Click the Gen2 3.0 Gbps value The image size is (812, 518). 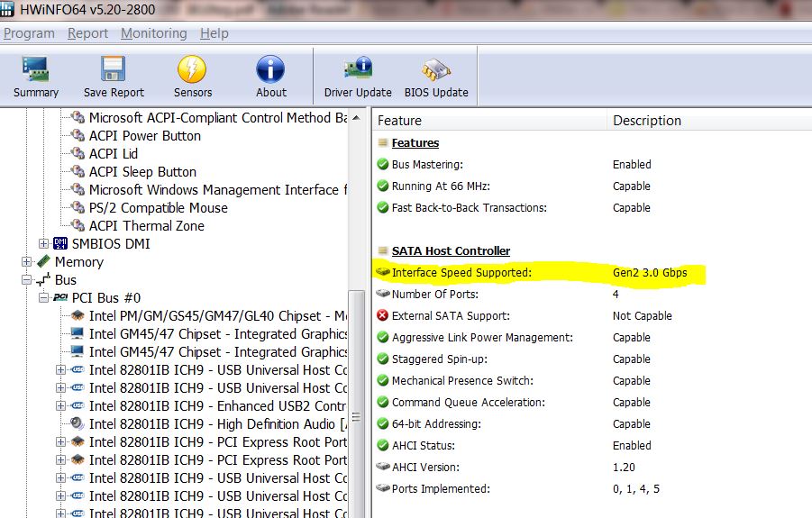pyautogui.click(x=650, y=272)
